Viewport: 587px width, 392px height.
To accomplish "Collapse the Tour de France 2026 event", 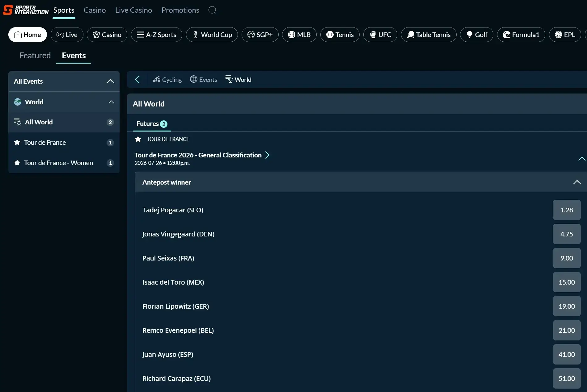I will click(582, 159).
